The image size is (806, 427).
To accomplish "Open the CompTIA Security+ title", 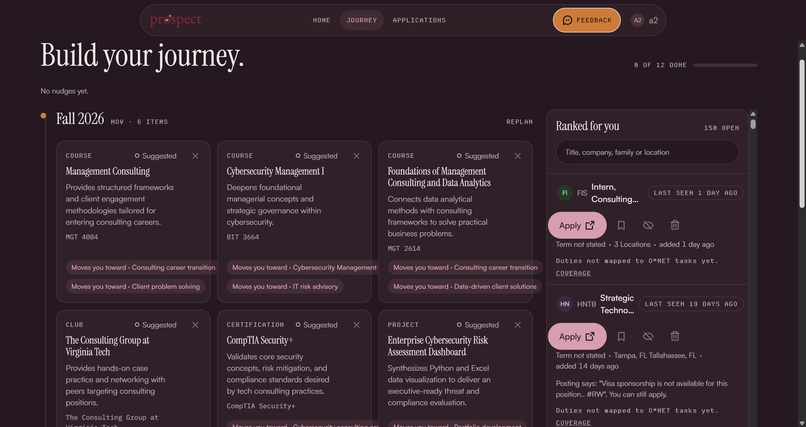I will [x=260, y=340].
